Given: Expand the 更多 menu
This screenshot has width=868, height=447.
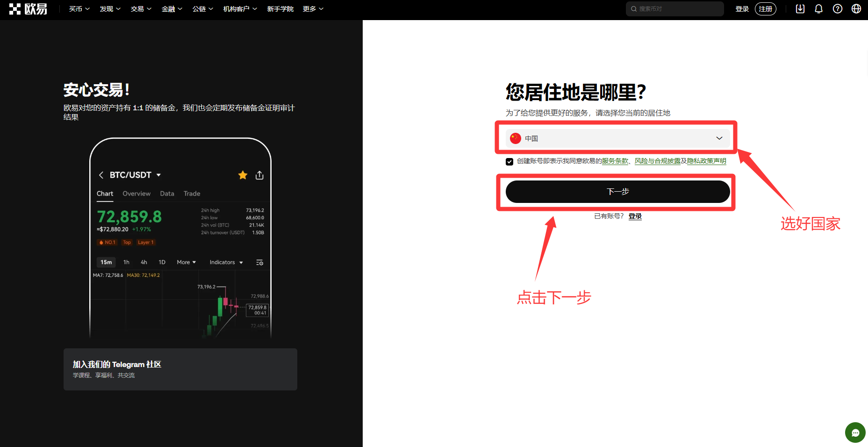Looking at the screenshot, I should [313, 9].
